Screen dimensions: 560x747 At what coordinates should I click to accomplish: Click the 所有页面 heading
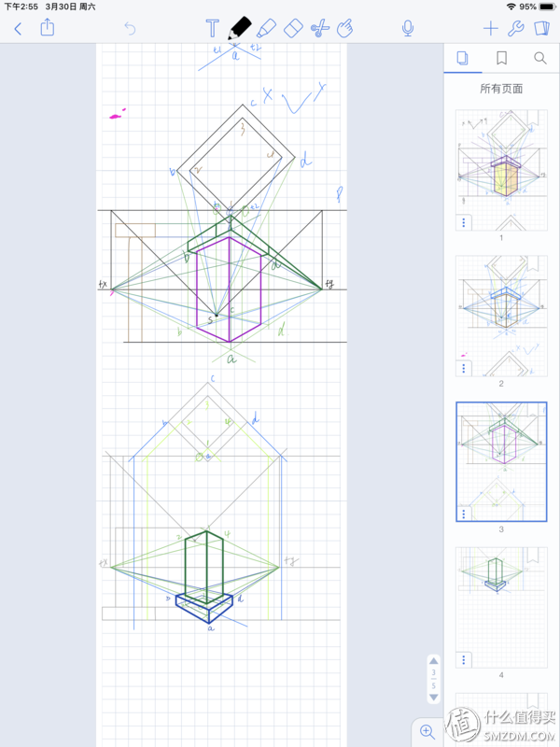501,89
